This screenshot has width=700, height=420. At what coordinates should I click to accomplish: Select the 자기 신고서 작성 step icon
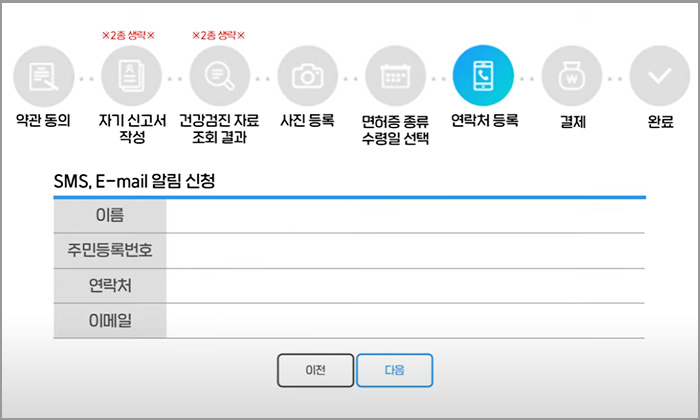coord(131,76)
